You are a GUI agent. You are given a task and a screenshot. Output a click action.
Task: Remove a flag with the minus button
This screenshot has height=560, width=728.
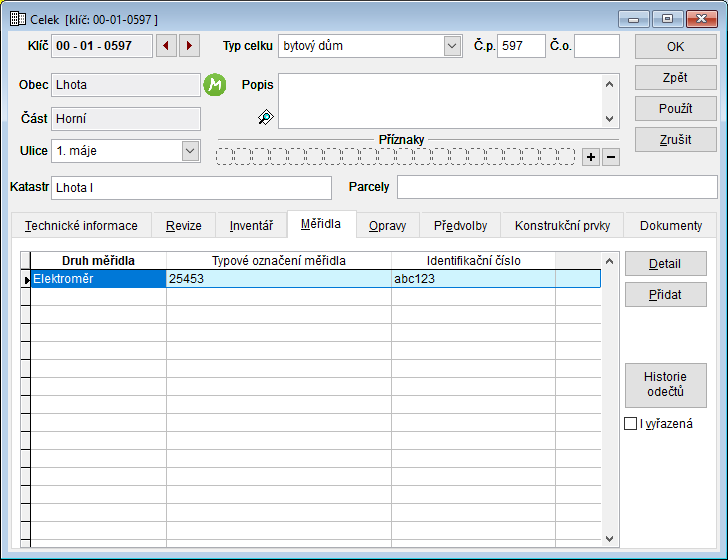610,157
